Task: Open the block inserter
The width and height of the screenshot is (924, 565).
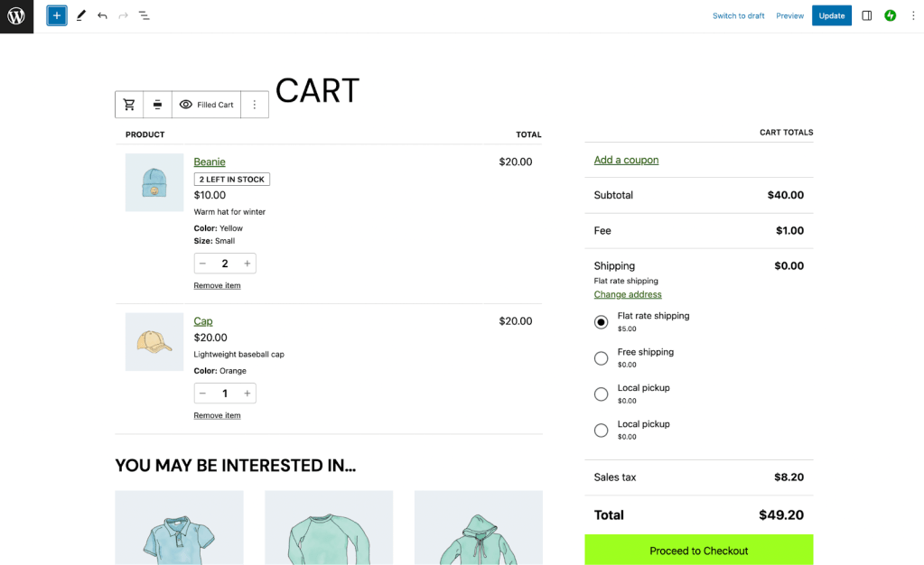Action: click(x=56, y=15)
